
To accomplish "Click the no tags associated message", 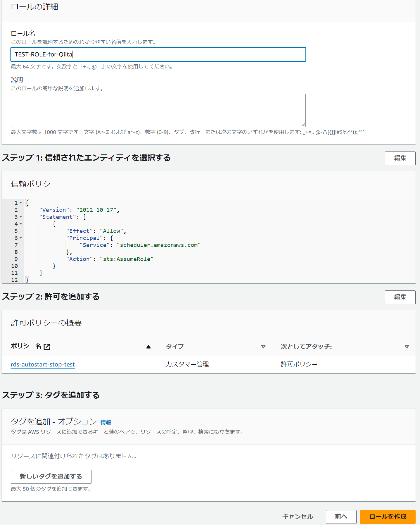I will (74, 456).
